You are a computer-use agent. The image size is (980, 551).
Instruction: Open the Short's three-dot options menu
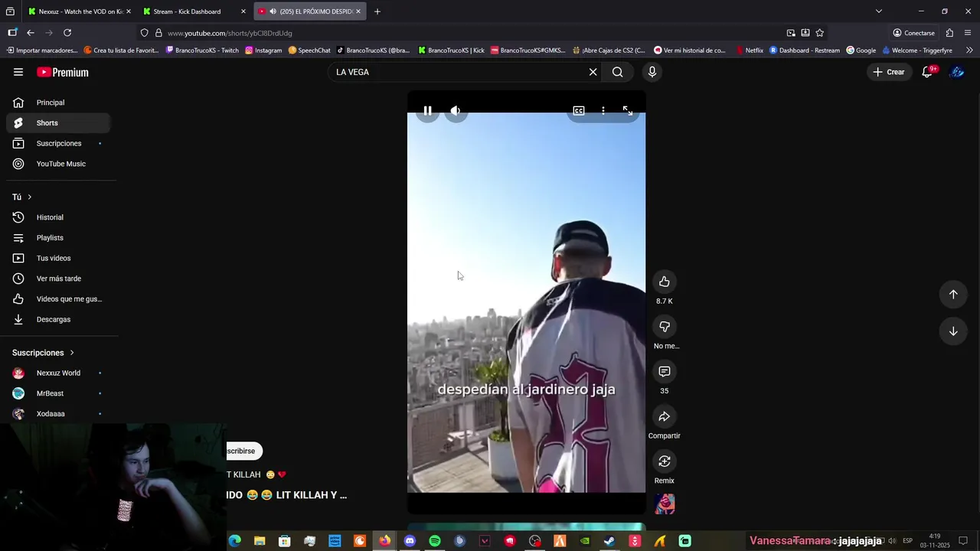point(603,111)
